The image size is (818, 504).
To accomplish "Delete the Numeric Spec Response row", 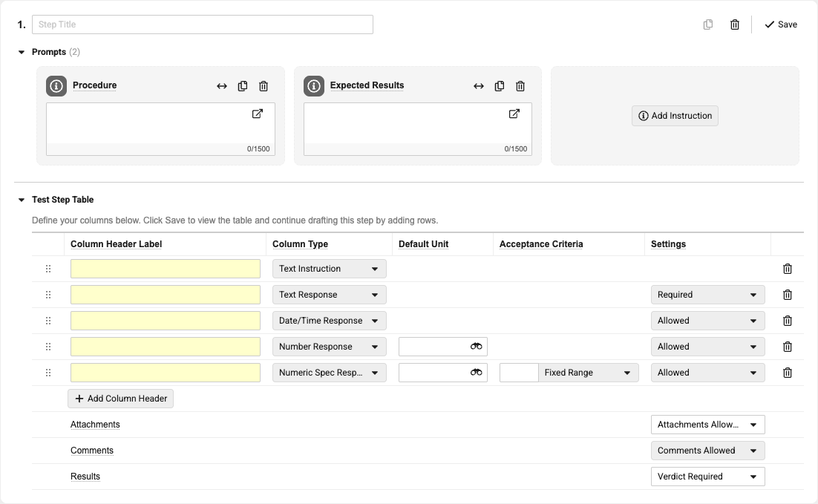I will [x=788, y=373].
